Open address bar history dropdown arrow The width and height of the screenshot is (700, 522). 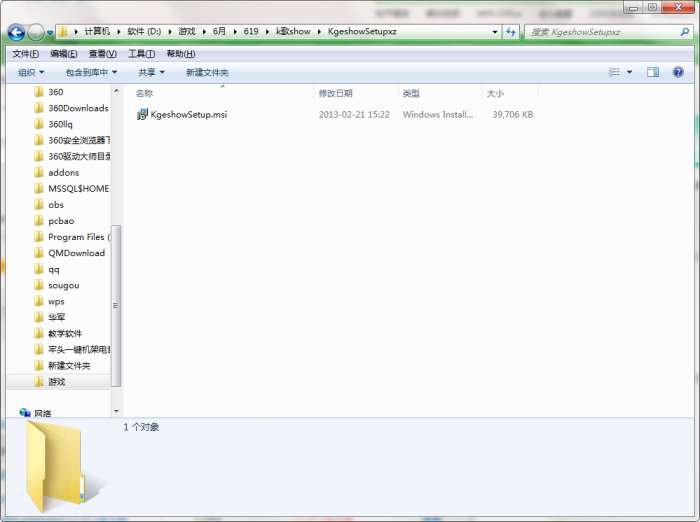click(x=495, y=32)
